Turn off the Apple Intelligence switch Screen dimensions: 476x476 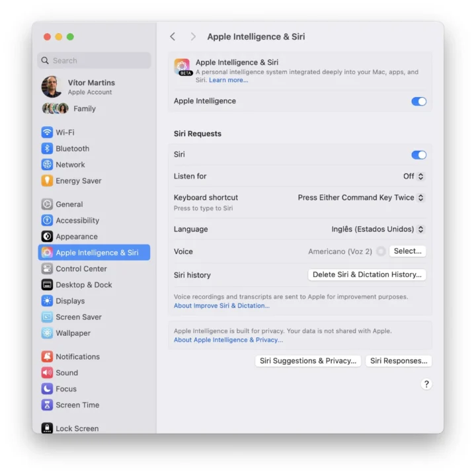418,101
